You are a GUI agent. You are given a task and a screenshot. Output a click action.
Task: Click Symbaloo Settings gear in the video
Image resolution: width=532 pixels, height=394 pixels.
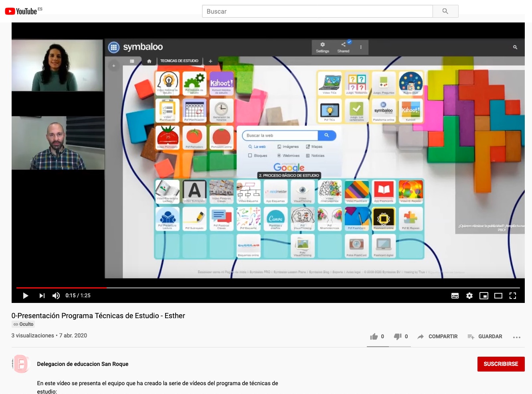point(322,47)
